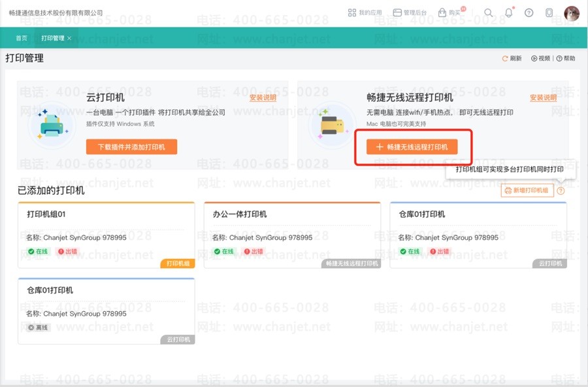Click the top bar help question-mark icon
This screenshot has height=387, width=588.
pyautogui.click(x=529, y=13)
